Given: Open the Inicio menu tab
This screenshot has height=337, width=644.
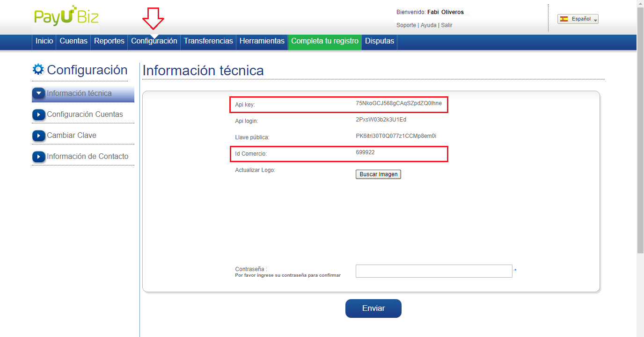Looking at the screenshot, I should [44, 41].
